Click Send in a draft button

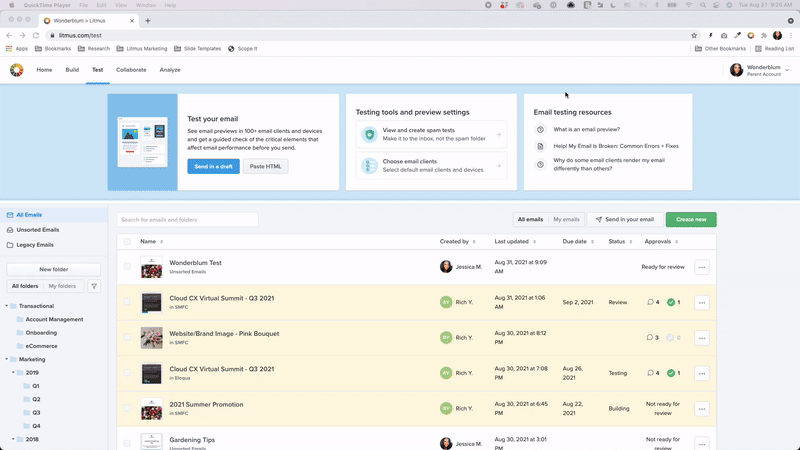(x=213, y=166)
